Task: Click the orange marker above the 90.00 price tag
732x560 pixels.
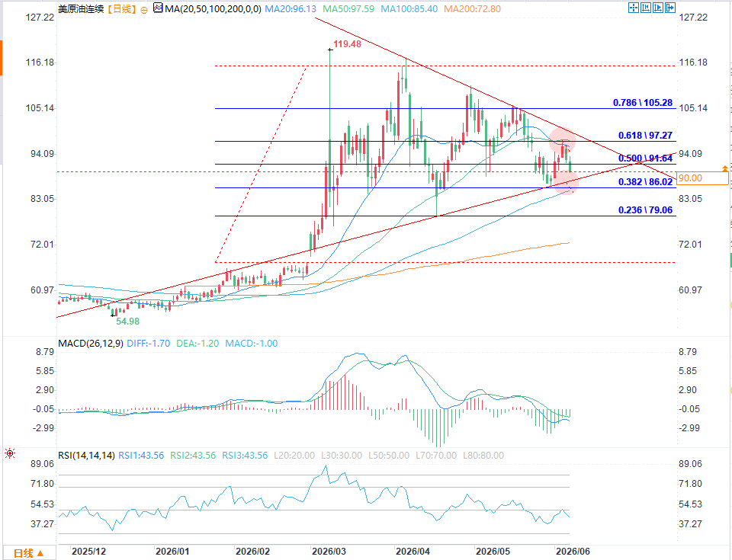Action: coord(724,168)
